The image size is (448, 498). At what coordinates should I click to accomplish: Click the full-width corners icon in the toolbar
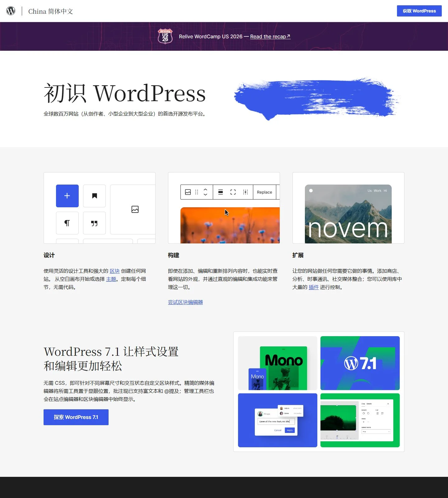pyautogui.click(x=233, y=192)
